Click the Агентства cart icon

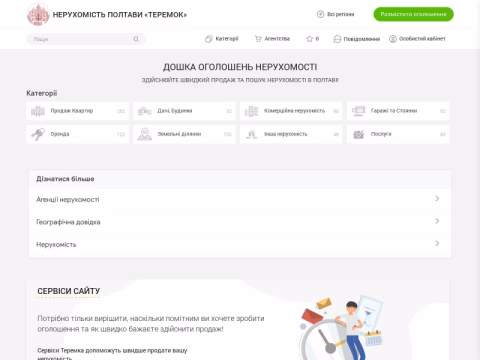pos(258,39)
